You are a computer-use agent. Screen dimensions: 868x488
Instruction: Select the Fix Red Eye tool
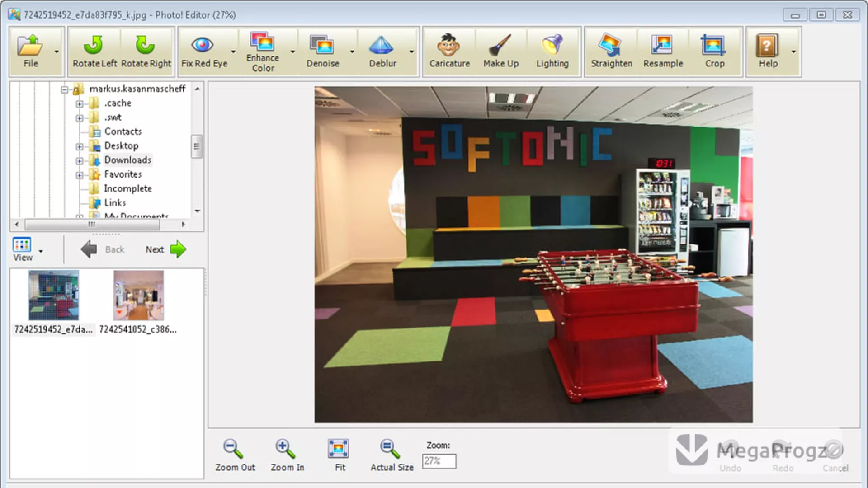204,52
